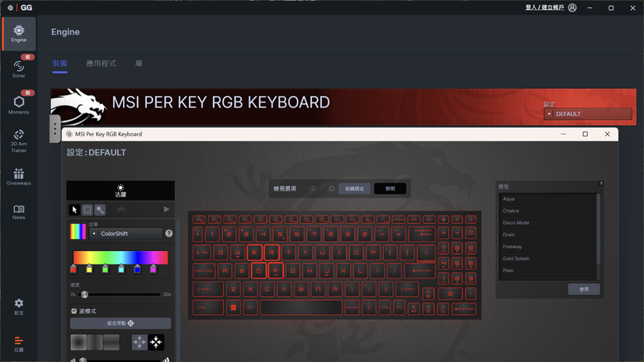Switch to the 應用程式 tab
Screen dimensions: 644x362
[101, 64]
